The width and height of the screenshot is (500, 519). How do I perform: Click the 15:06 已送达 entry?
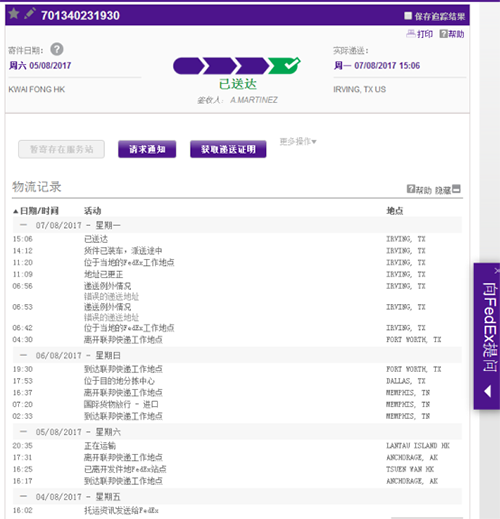coord(96,239)
